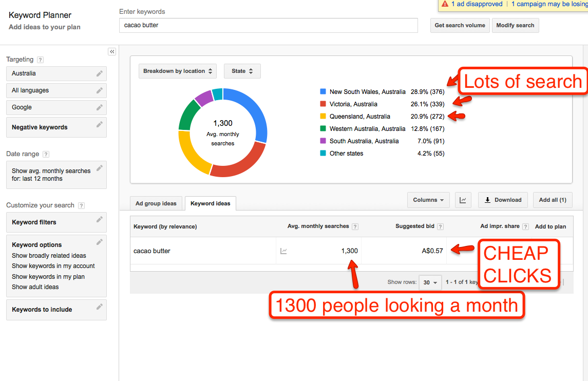Image resolution: width=588 pixels, height=381 pixels.
Task: Open the campaign may be losing link
Action: (550, 4)
